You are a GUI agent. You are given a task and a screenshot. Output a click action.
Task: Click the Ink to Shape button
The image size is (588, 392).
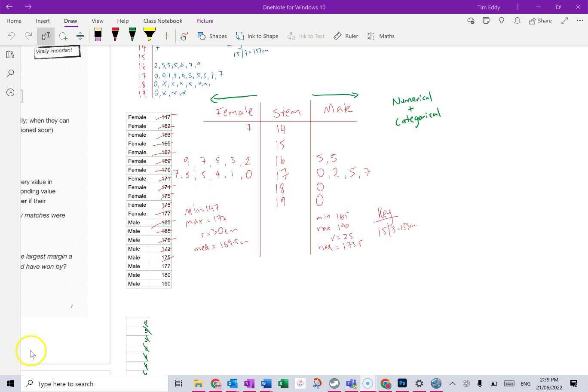pyautogui.click(x=257, y=36)
